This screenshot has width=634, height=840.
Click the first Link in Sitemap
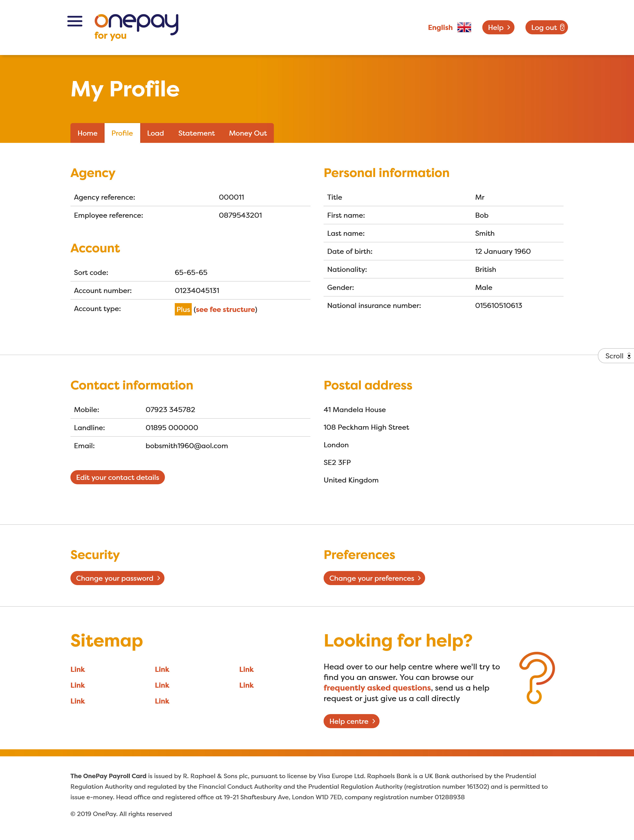point(77,669)
